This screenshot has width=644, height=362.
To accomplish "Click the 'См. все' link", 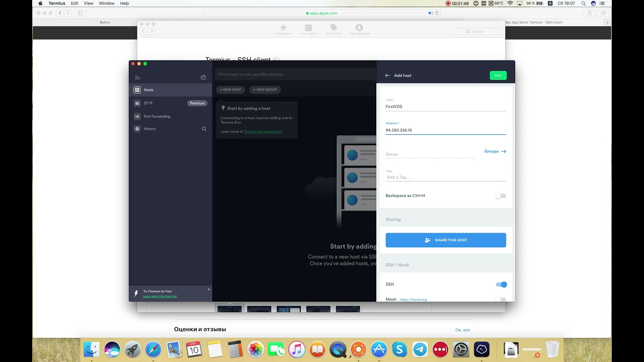I will pos(462,330).
